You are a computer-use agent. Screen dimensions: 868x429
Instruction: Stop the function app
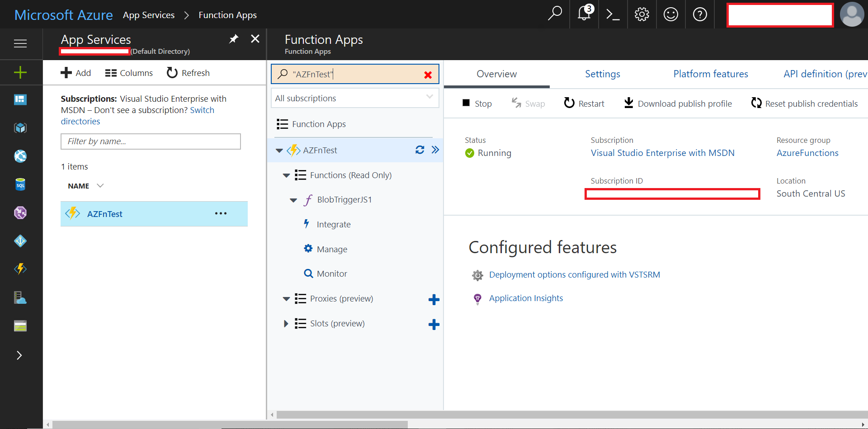click(477, 104)
